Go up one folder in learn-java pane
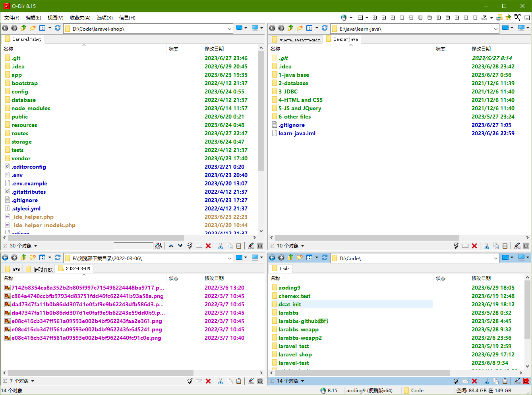 tap(290, 28)
